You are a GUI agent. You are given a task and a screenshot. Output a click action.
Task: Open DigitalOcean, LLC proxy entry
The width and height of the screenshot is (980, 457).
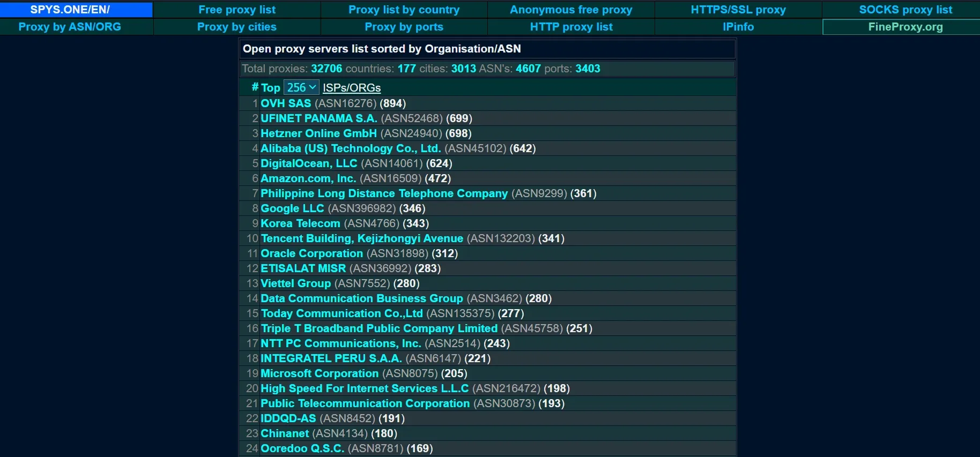(x=309, y=163)
